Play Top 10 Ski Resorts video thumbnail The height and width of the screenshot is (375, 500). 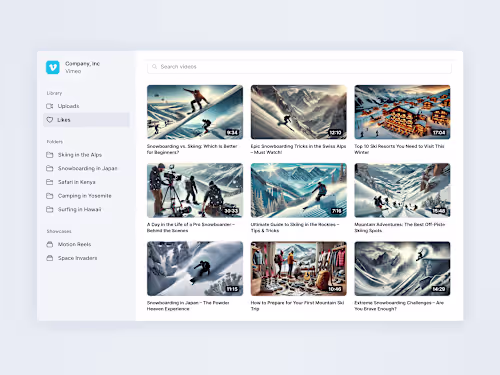402,112
